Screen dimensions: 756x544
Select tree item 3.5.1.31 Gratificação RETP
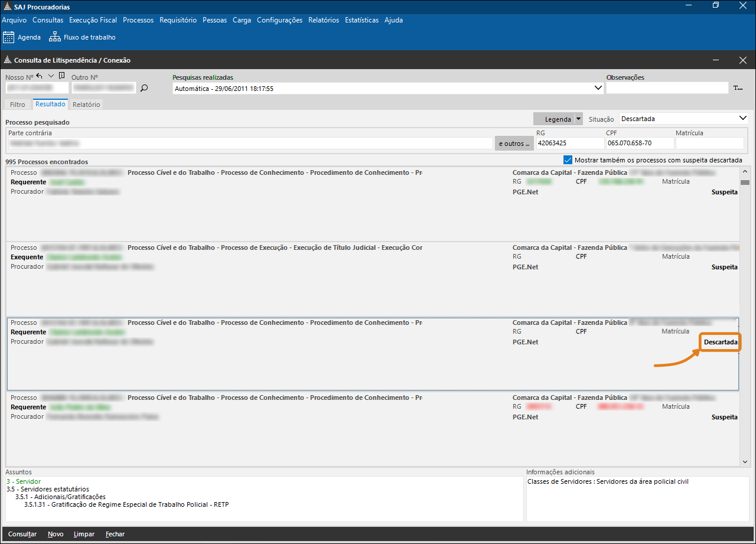tap(126, 504)
